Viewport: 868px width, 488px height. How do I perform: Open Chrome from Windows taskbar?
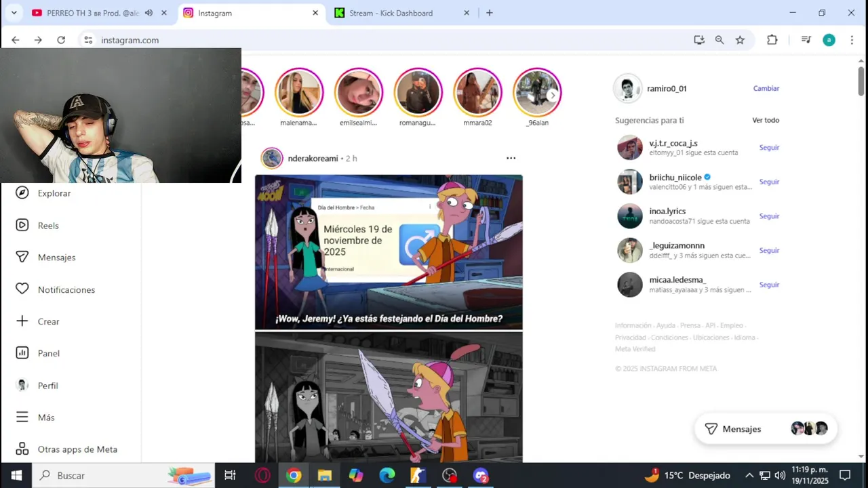294,476
